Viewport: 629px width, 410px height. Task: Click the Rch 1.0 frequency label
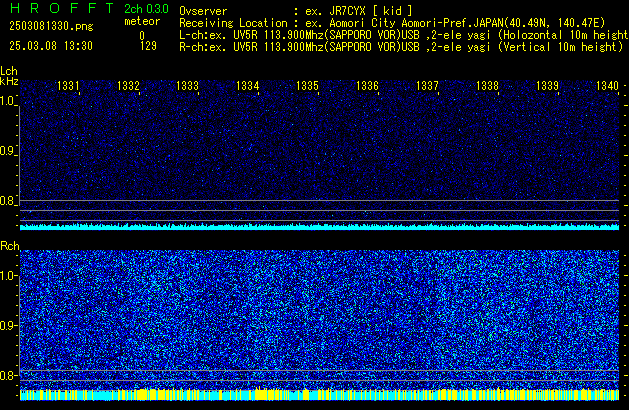(8, 276)
